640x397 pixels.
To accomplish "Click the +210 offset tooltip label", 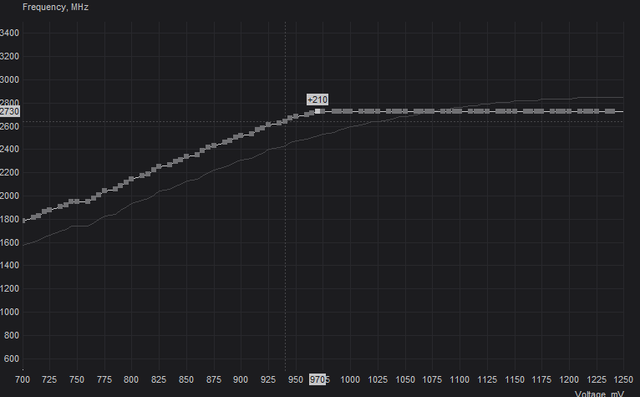I will tap(318, 100).
